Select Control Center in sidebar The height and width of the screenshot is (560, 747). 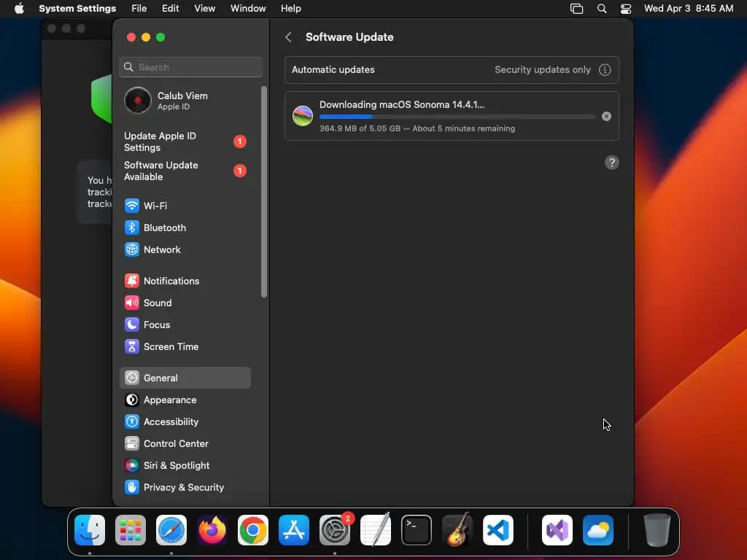pyautogui.click(x=185, y=444)
